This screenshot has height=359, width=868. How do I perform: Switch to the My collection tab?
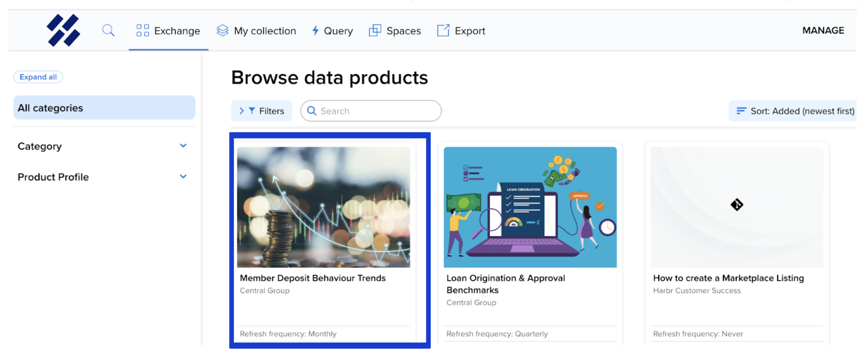(x=264, y=31)
